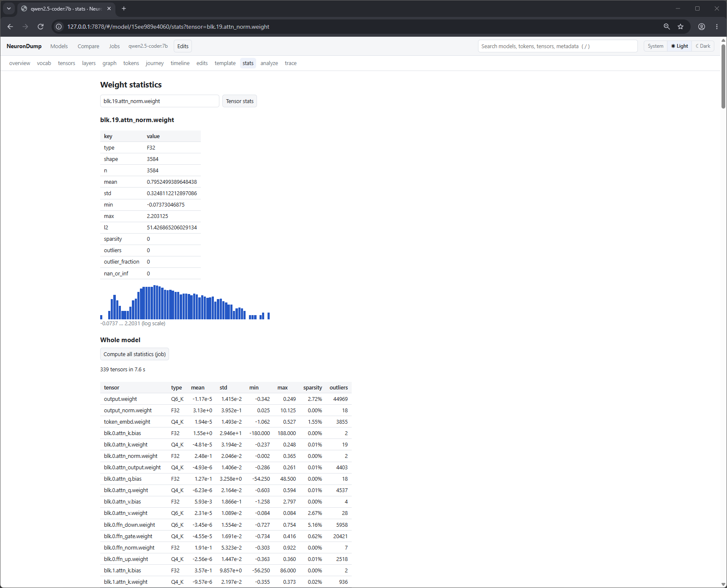Reload the page via refresh icon
Image resolution: width=727 pixels, height=588 pixels.
pyautogui.click(x=41, y=27)
